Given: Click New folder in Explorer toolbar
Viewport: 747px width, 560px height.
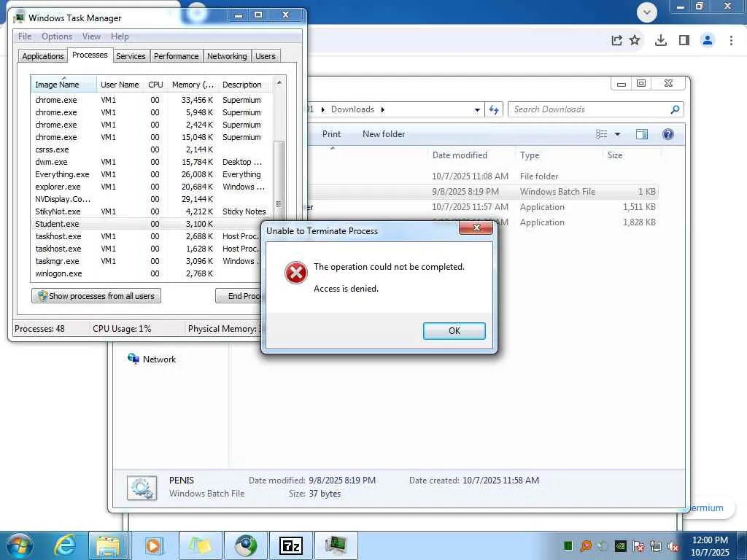Looking at the screenshot, I should [x=384, y=134].
